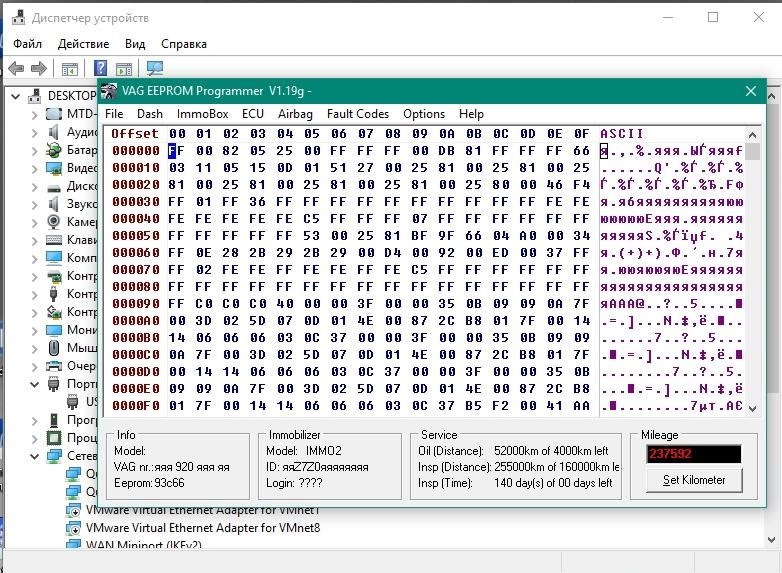Click Scan for hardware changes monitor icon
782x573 pixels.
155,68
